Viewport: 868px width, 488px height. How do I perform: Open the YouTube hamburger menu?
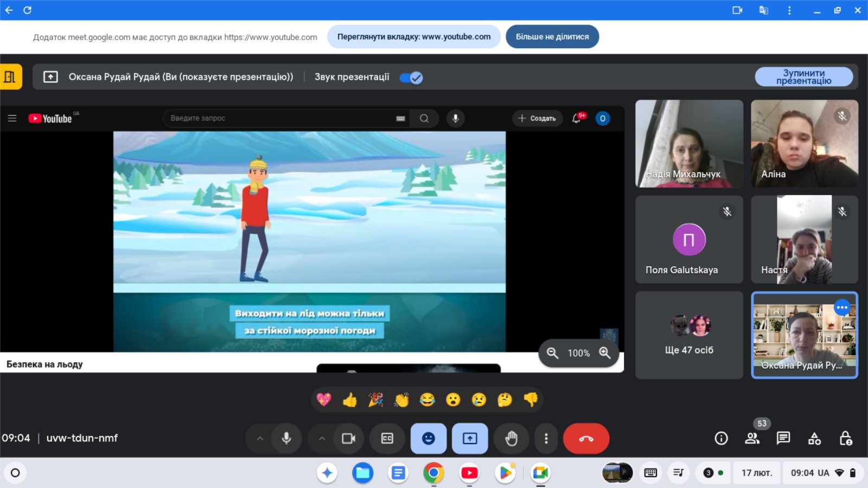(12, 118)
